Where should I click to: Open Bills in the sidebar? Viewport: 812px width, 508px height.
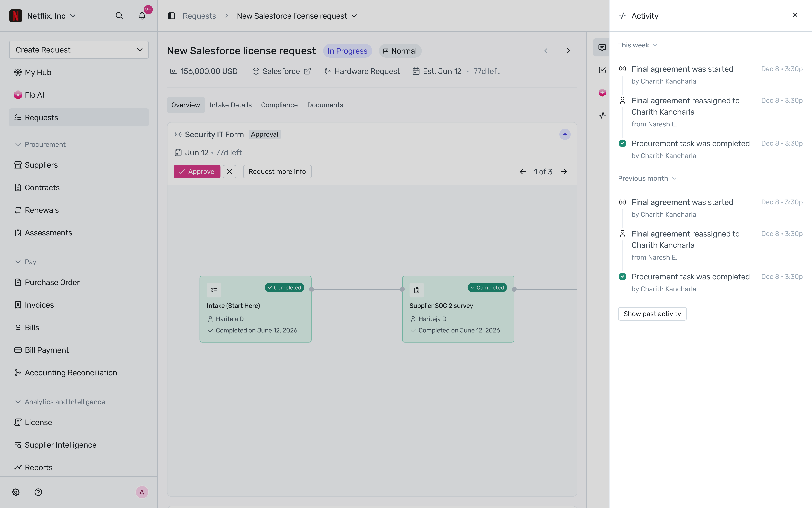[79, 327]
